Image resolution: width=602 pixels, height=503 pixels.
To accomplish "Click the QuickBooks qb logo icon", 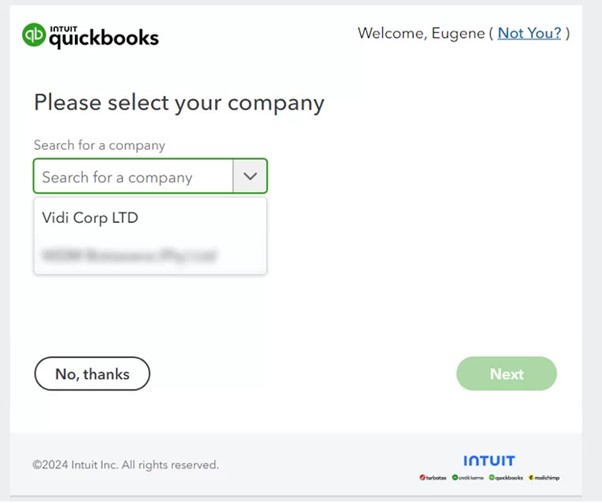I will [x=34, y=35].
